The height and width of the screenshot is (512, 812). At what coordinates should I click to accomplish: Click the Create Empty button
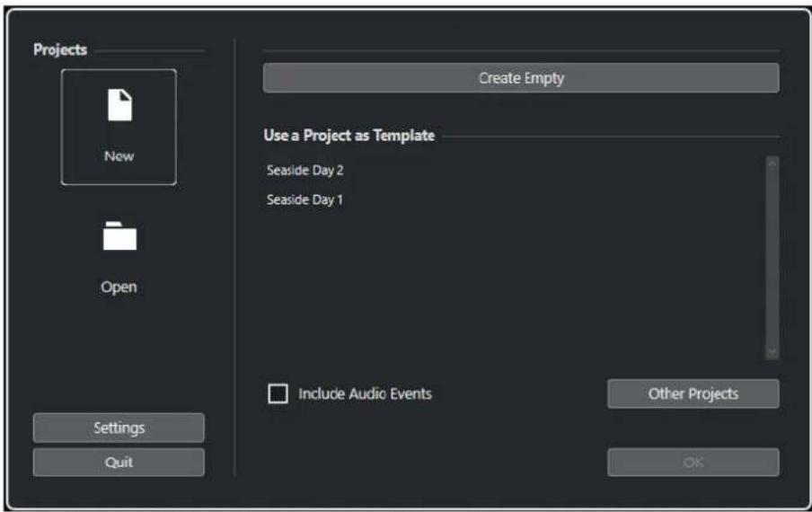(521, 78)
